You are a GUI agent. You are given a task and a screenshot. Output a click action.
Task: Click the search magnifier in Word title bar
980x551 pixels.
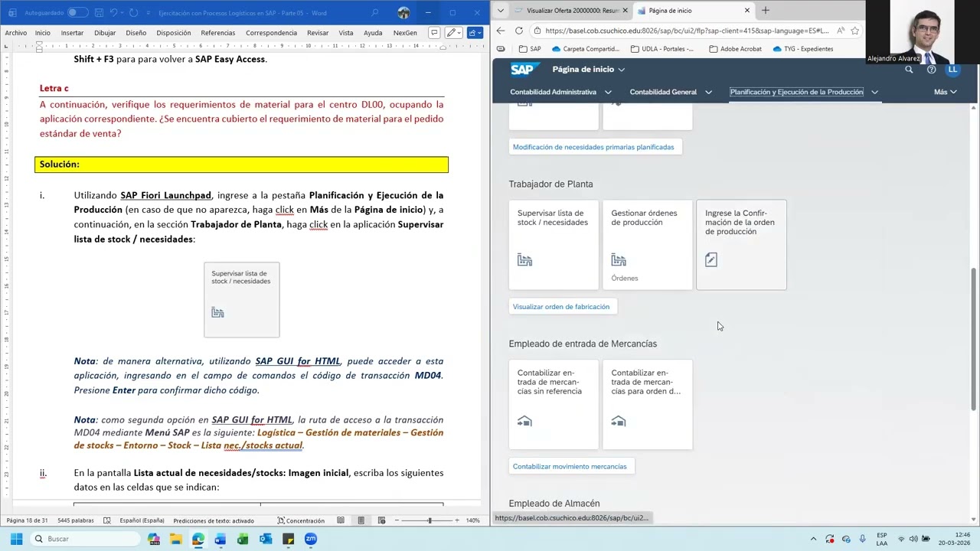[374, 12]
